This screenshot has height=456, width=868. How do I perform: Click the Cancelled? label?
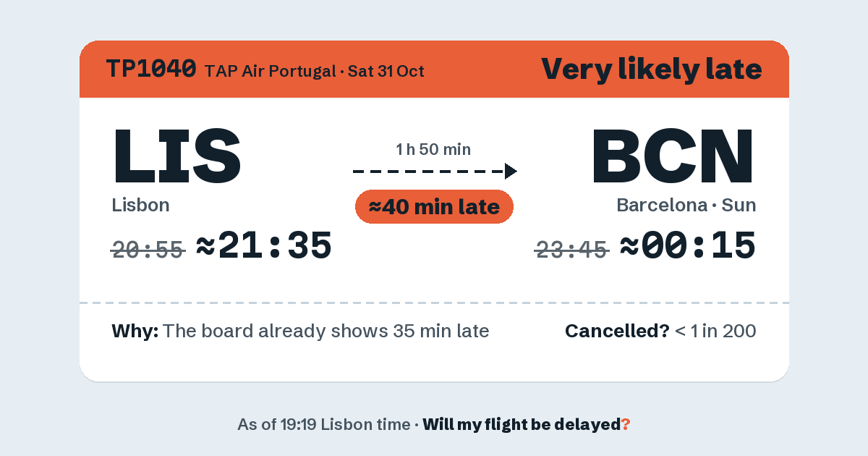tap(617, 332)
